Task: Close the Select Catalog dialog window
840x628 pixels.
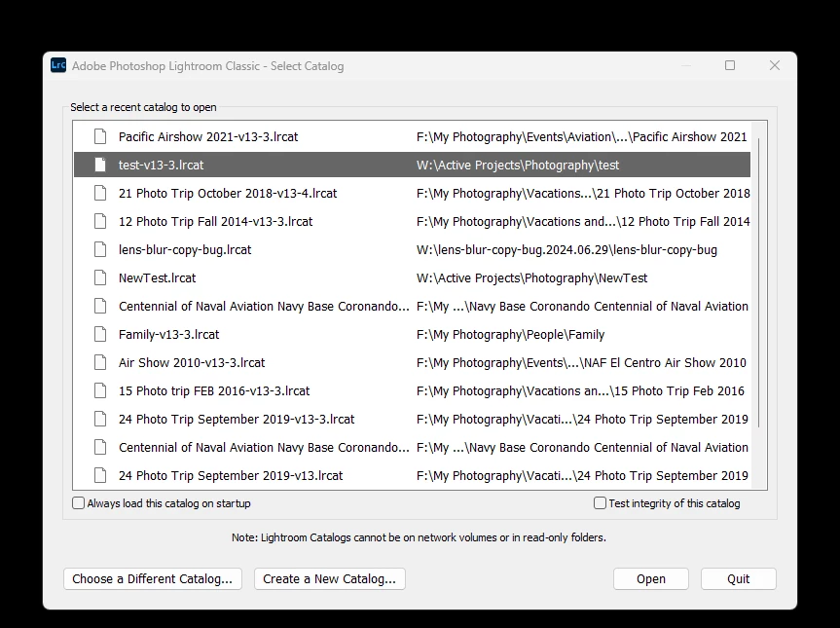Action: (775, 65)
